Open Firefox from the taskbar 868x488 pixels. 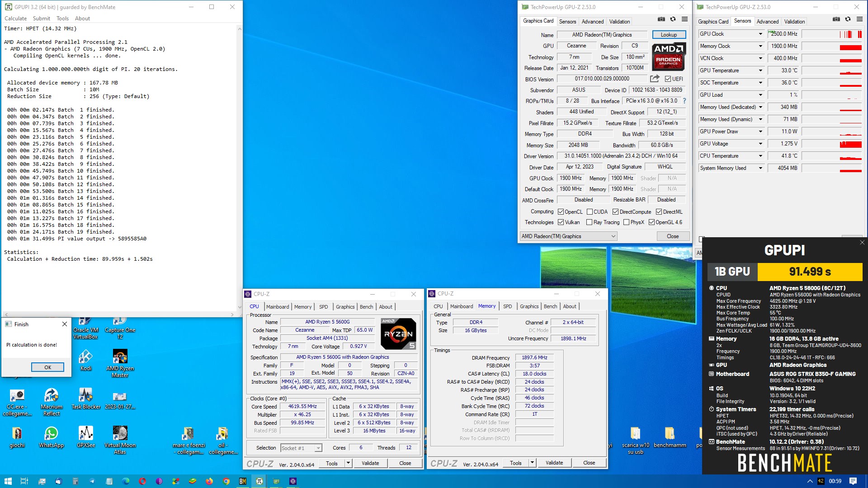209,481
